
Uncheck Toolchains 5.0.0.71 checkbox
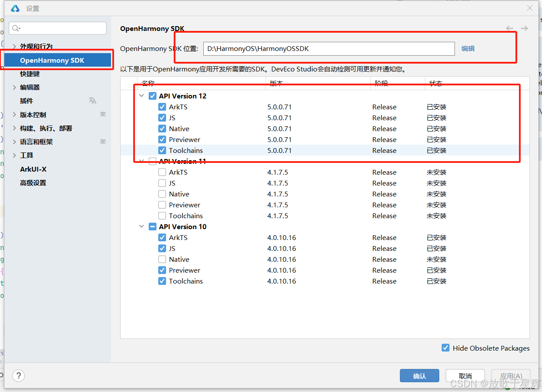pyautogui.click(x=162, y=150)
